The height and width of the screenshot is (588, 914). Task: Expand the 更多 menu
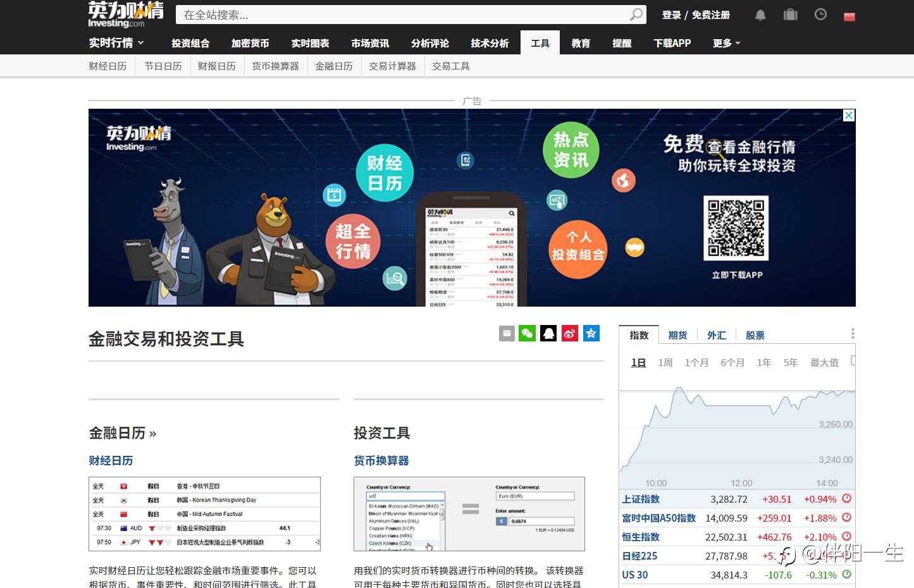pyautogui.click(x=726, y=43)
